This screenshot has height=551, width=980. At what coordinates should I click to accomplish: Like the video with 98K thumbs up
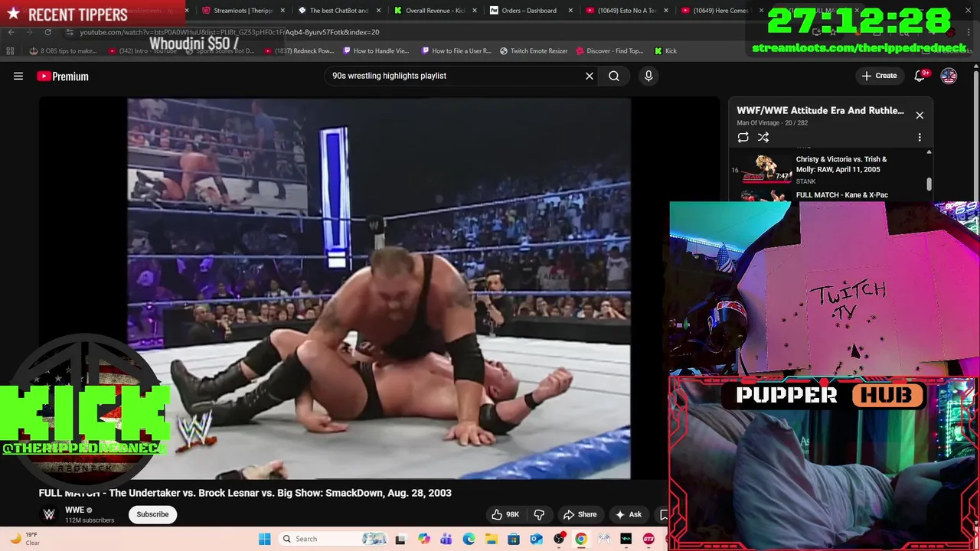click(x=505, y=514)
